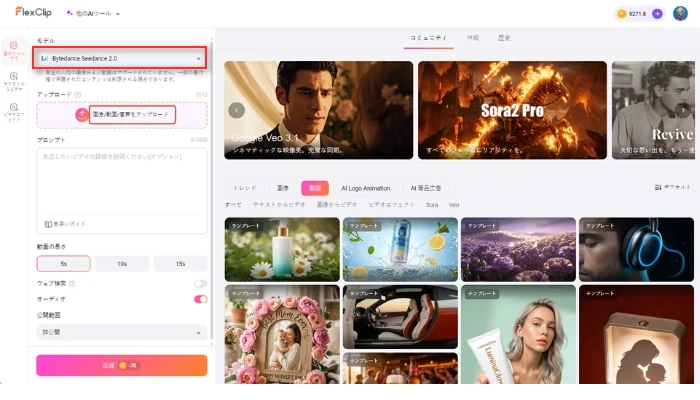Click 画像/動画/音声をアップロード button
This screenshot has height=400, width=700.
point(132,115)
